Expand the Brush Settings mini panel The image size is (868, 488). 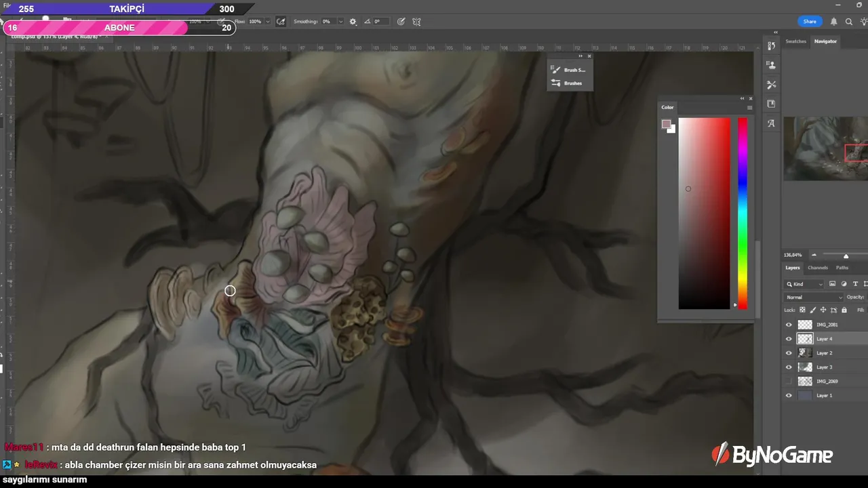[581, 56]
